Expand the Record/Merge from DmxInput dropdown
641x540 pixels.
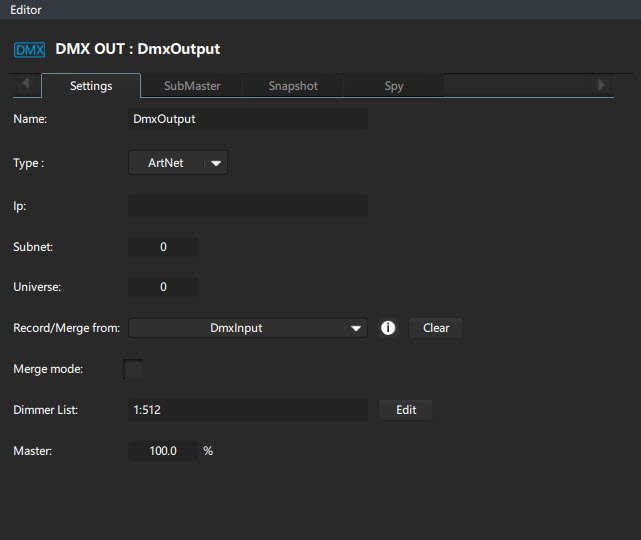tap(248, 328)
